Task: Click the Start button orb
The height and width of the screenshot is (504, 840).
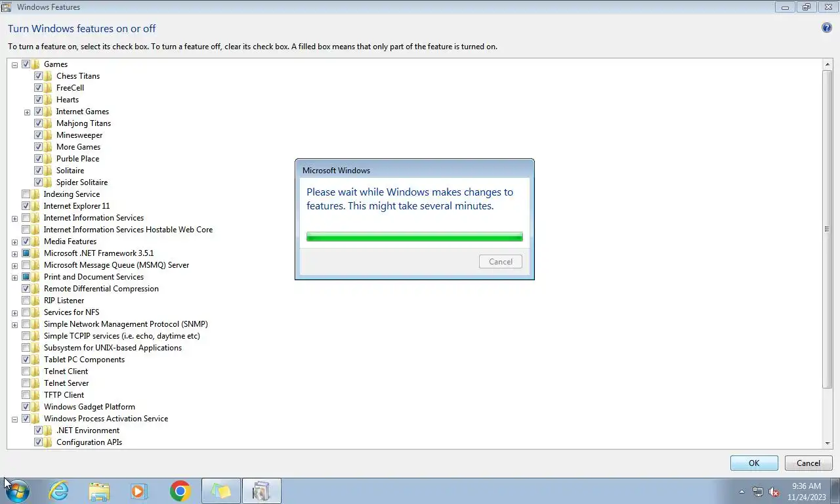Action: pyautogui.click(x=18, y=491)
